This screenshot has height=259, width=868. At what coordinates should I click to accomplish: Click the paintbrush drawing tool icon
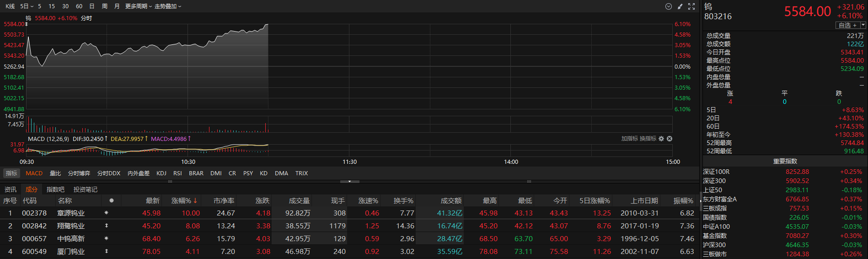coord(680,6)
